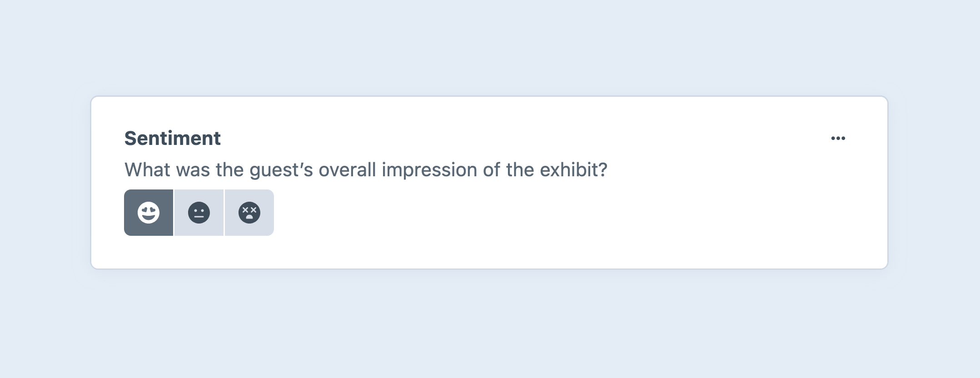Click the guest's overall impression question text
The height and width of the screenshot is (378, 980).
(366, 170)
